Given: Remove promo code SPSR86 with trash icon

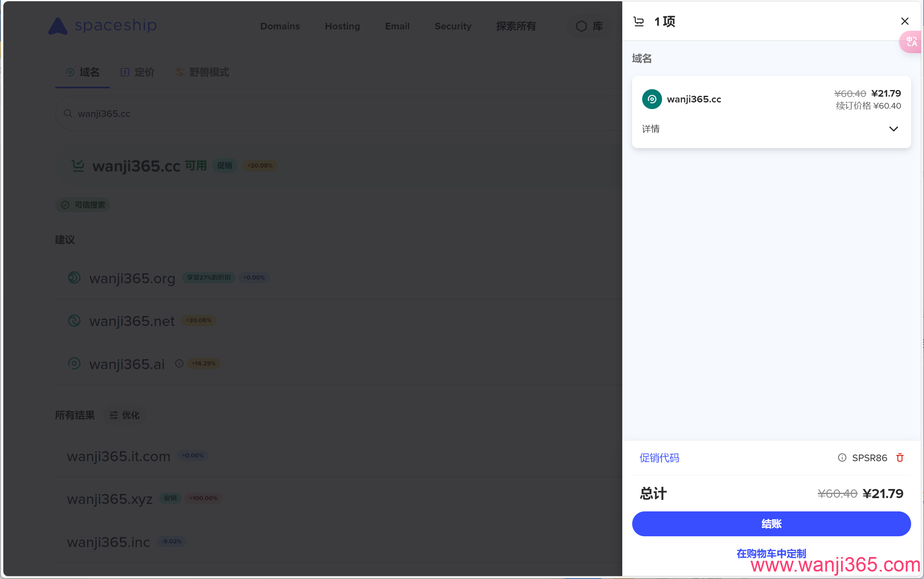Looking at the screenshot, I should (x=900, y=457).
